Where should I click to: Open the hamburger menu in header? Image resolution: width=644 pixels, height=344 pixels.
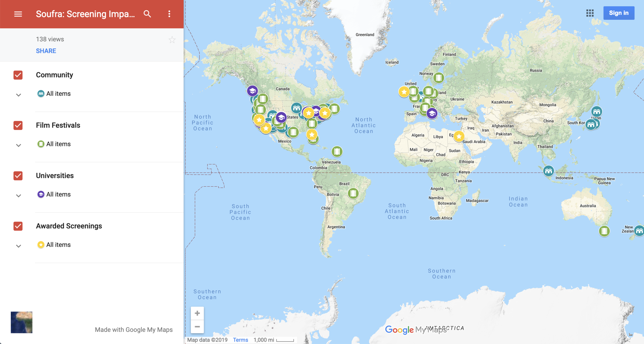18,14
